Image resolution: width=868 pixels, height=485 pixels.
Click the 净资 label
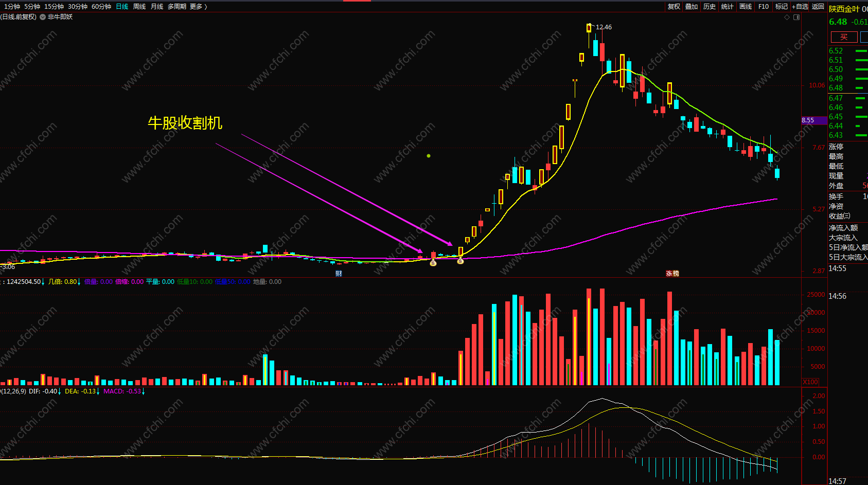point(836,207)
